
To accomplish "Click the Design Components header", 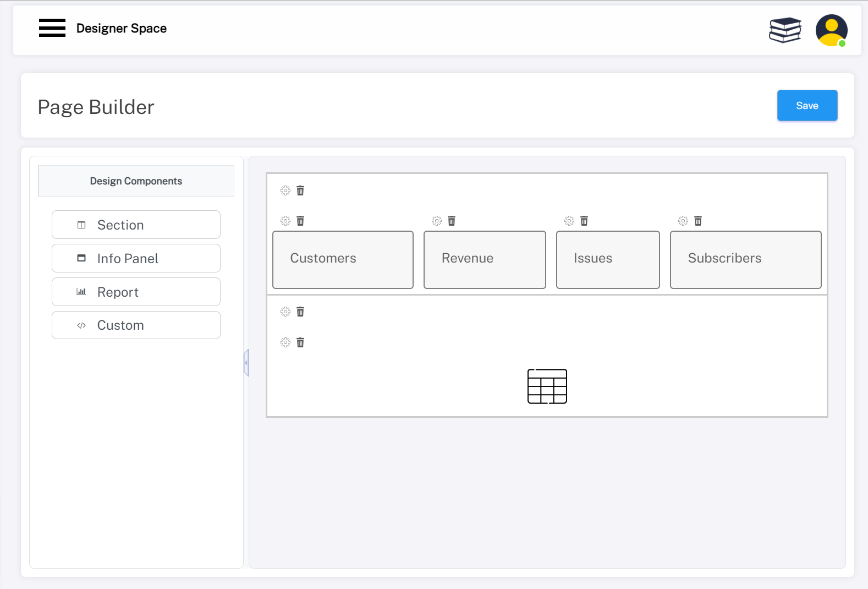I will point(136,181).
